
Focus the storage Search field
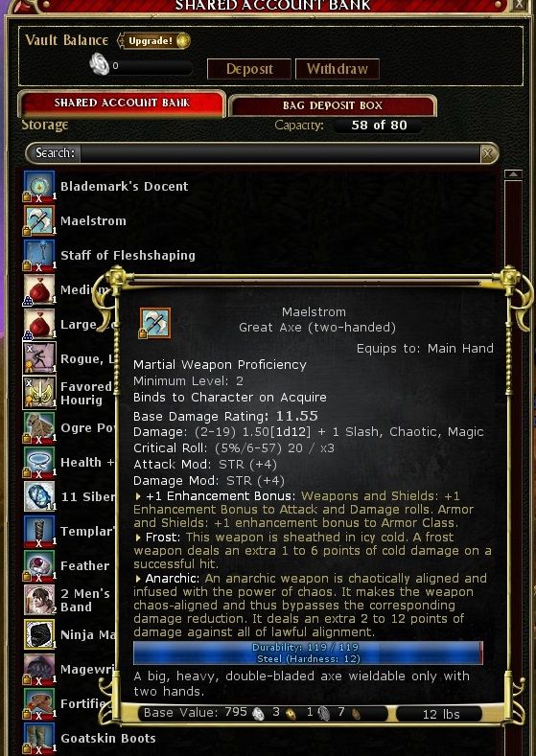280,153
